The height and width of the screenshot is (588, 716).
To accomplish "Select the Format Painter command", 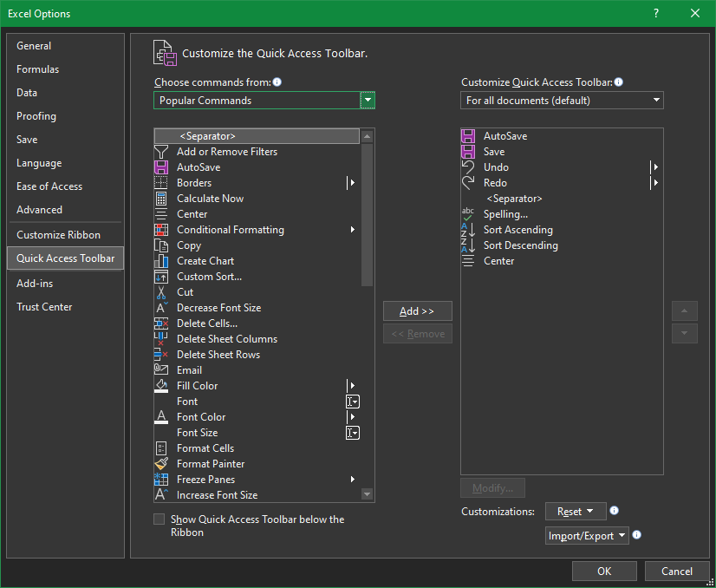I will (208, 464).
